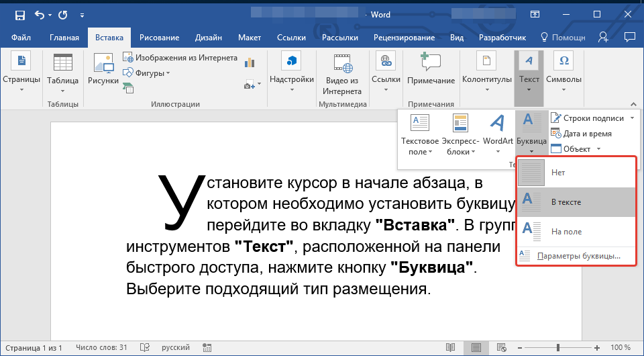Viewport: 644px width, 356px height.
Task: Click the Save icon in quick access toolbar
Action: (20, 14)
